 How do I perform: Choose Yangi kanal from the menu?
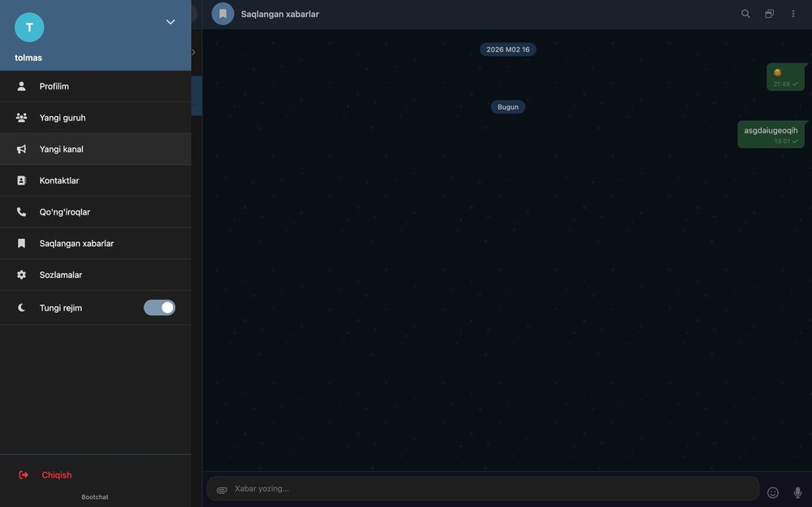click(95, 149)
